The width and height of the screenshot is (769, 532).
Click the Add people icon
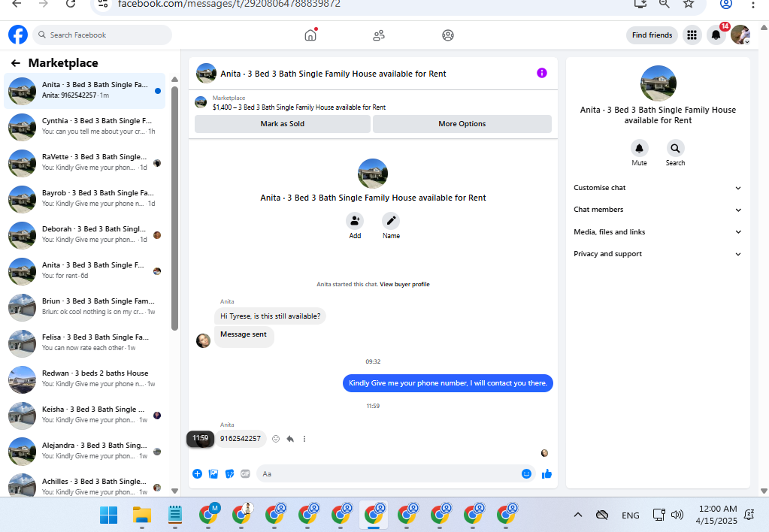(x=355, y=221)
